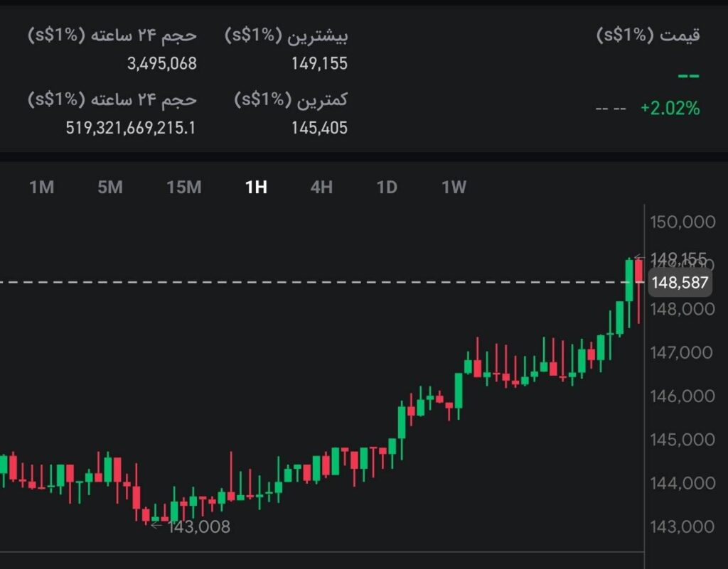The height and width of the screenshot is (569, 728).
Task: Select the 24h low value 145,405
Action: coord(320,128)
